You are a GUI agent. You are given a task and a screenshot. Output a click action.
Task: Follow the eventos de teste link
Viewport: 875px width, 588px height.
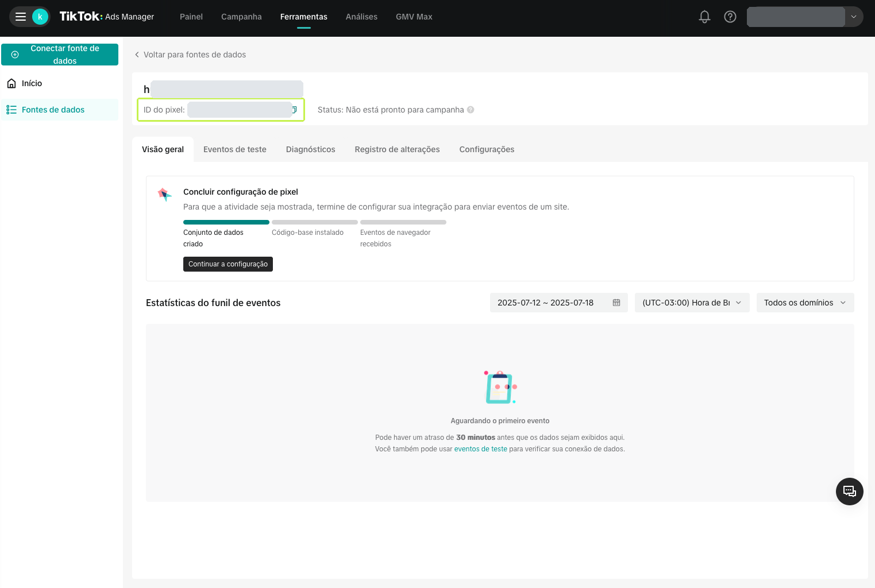[481, 449]
